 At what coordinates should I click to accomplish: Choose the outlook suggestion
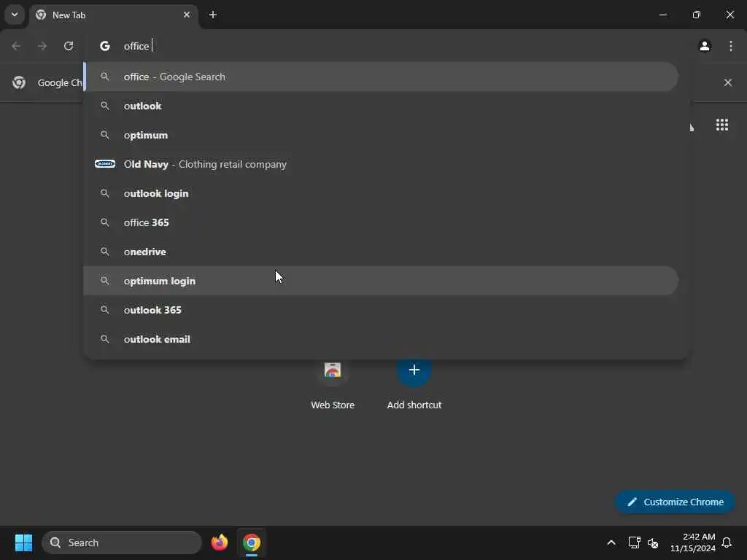(381, 106)
